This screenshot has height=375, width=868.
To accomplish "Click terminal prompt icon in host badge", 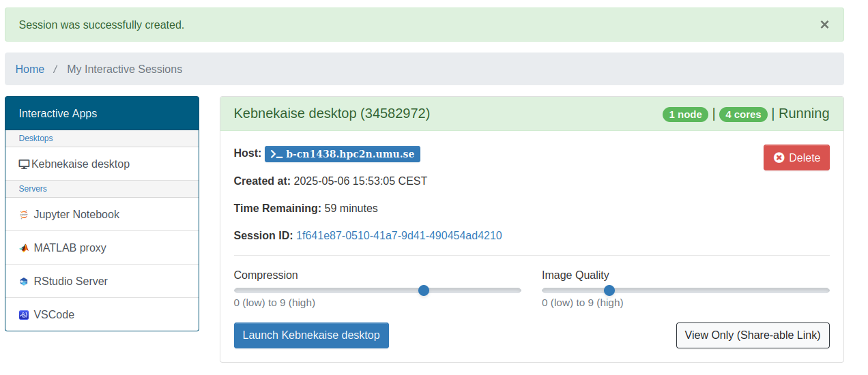I will pyautogui.click(x=276, y=154).
